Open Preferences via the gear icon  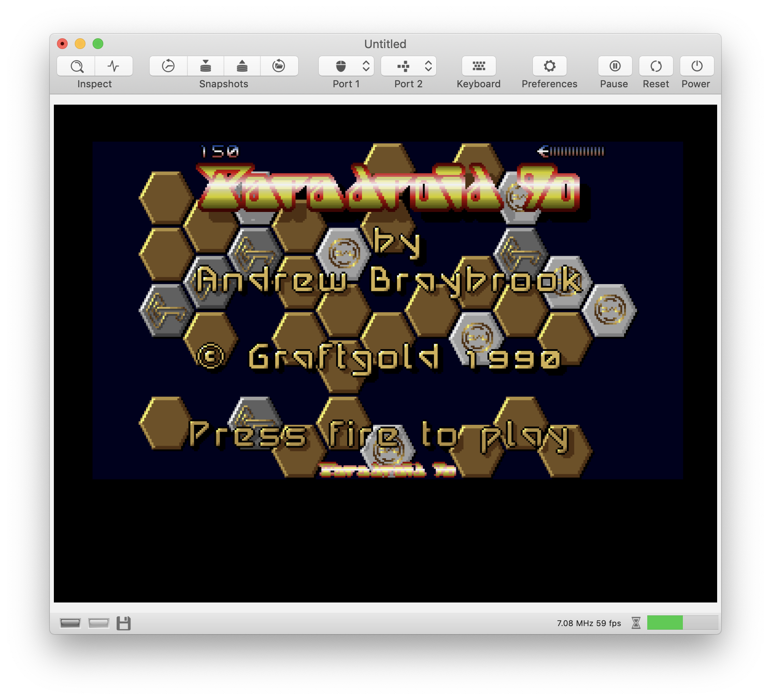click(550, 66)
